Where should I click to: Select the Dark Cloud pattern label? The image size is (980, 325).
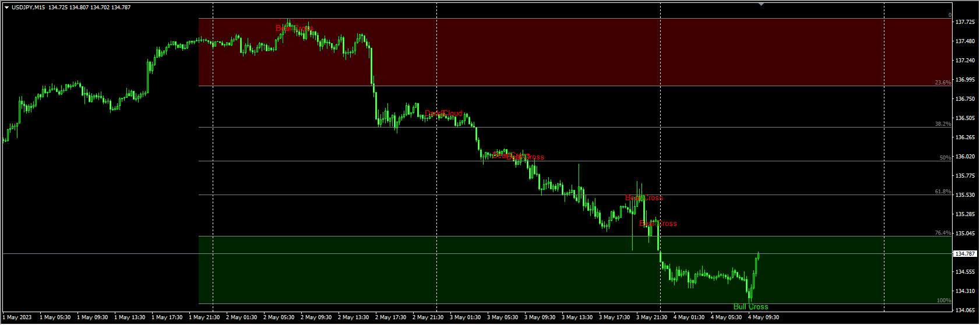tap(443, 114)
